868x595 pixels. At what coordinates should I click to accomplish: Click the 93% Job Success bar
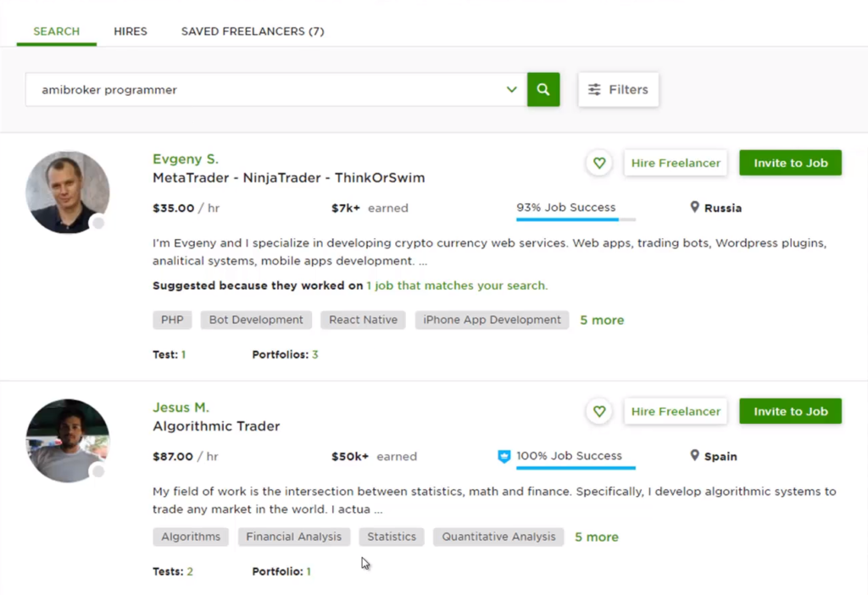(576, 220)
